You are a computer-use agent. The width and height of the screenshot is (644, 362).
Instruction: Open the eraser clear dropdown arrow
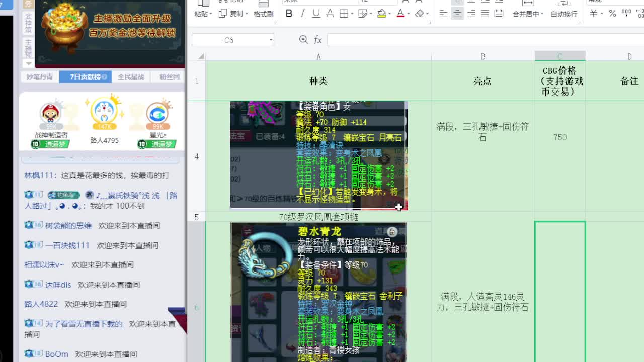pos(428,14)
